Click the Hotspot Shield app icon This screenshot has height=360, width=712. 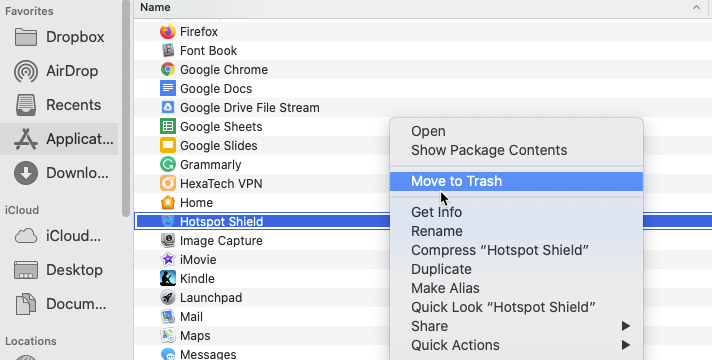tap(168, 222)
